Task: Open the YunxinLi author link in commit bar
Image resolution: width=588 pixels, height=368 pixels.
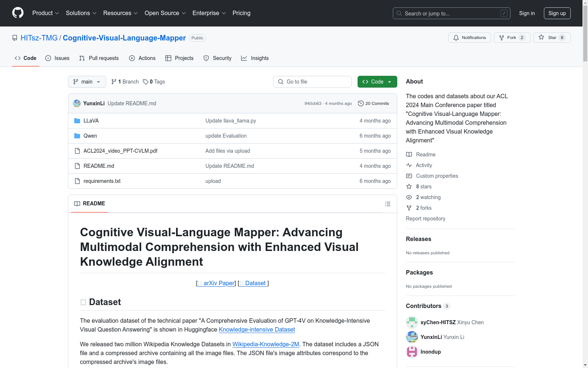Action: 94,103
